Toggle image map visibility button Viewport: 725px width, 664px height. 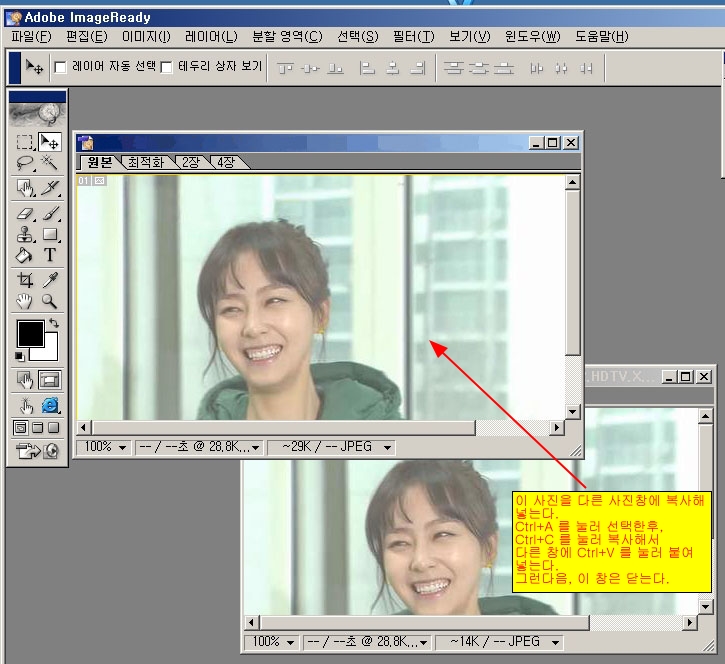[25, 380]
